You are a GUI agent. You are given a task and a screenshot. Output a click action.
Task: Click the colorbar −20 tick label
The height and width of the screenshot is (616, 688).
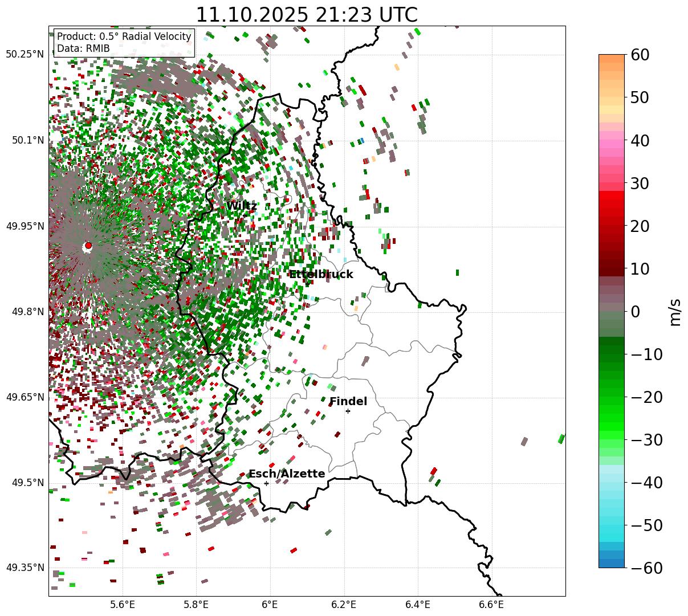click(646, 397)
